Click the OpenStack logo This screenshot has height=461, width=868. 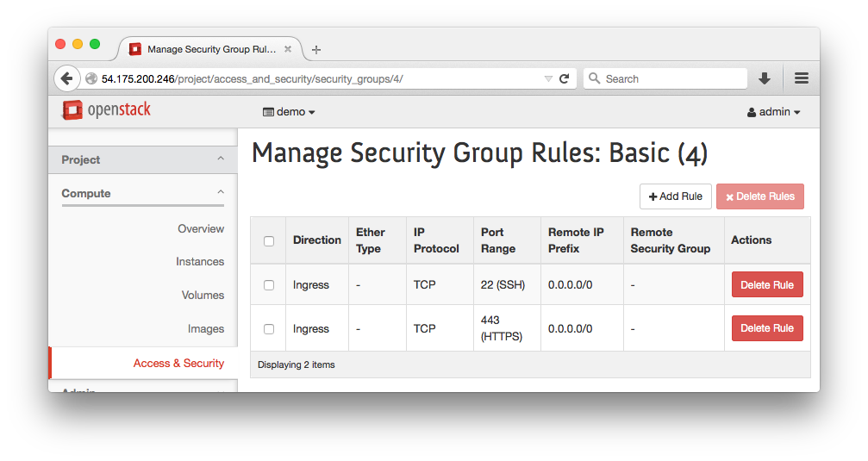point(107,110)
